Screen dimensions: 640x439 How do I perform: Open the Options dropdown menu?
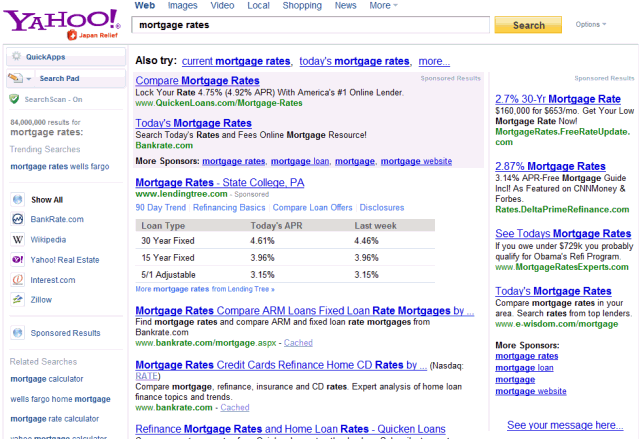point(591,24)
